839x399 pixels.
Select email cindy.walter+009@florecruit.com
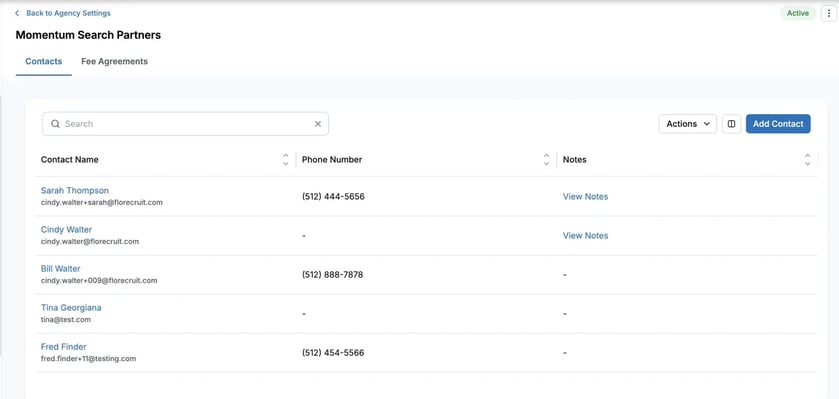[99, 281]
